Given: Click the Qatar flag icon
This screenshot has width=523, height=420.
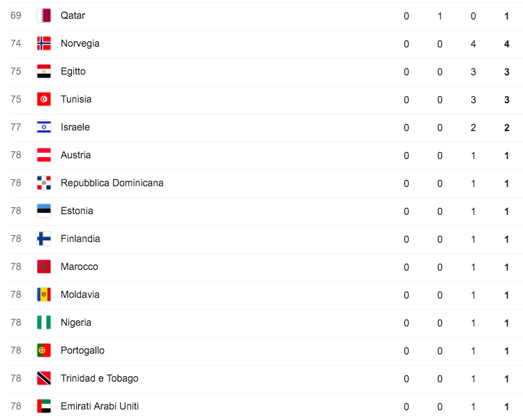Looking at the screenshot, I should coord(44,15).
